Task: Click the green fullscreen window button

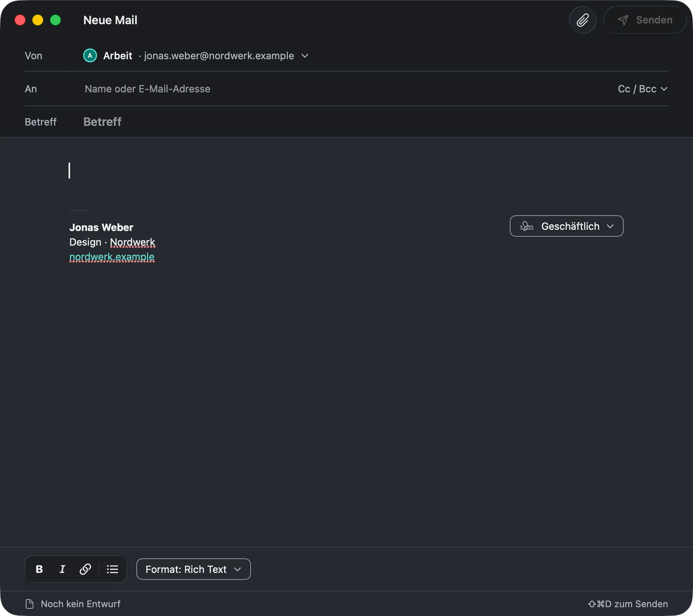Action: coord(55,20)
